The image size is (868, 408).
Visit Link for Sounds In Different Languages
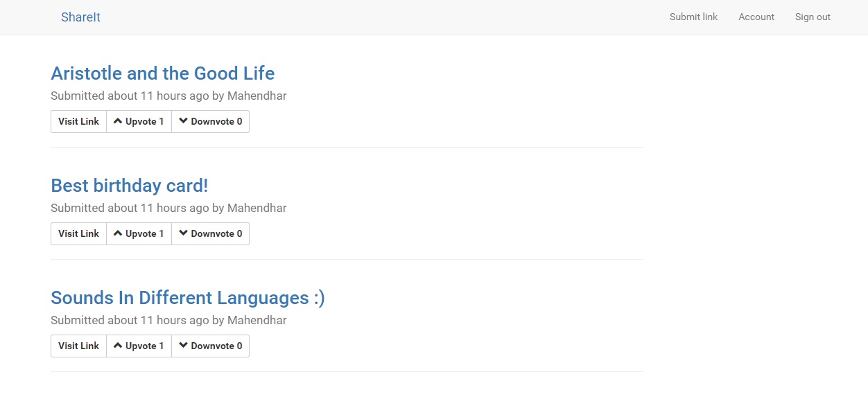pos(78,346)
